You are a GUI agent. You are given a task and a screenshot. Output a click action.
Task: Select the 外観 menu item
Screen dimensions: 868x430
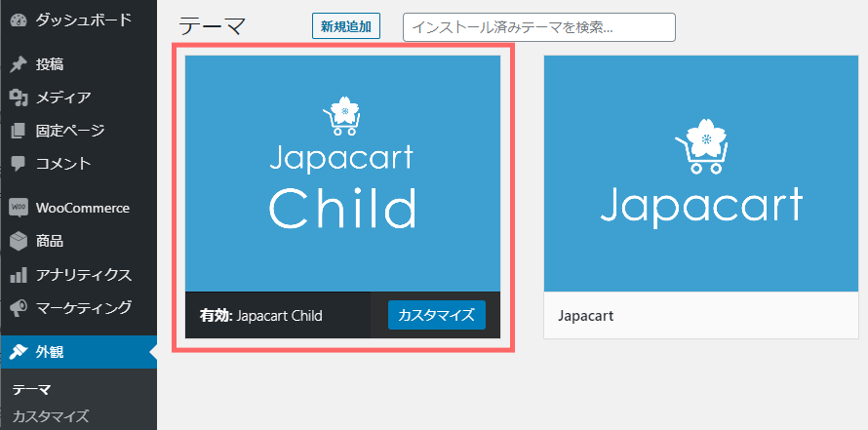point(79,352)
